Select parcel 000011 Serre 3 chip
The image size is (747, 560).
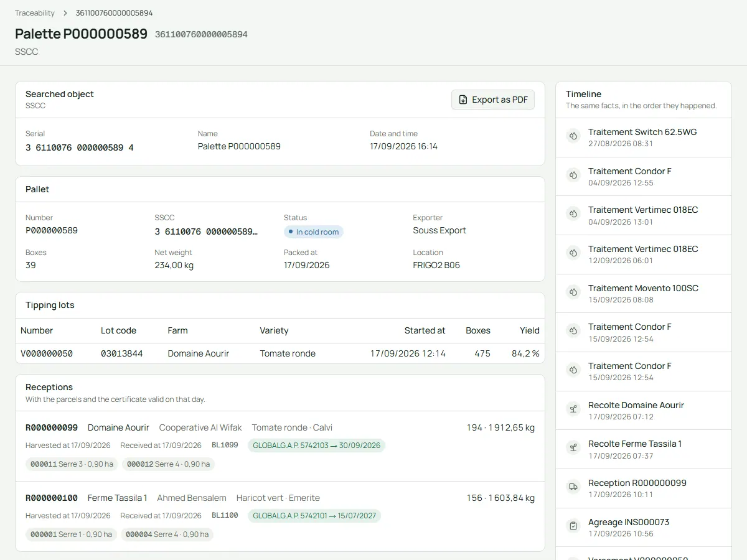[72, 464]
